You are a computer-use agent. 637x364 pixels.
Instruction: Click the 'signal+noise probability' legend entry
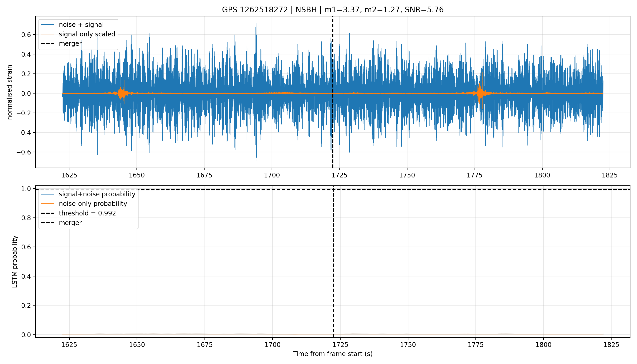(88, 194)
